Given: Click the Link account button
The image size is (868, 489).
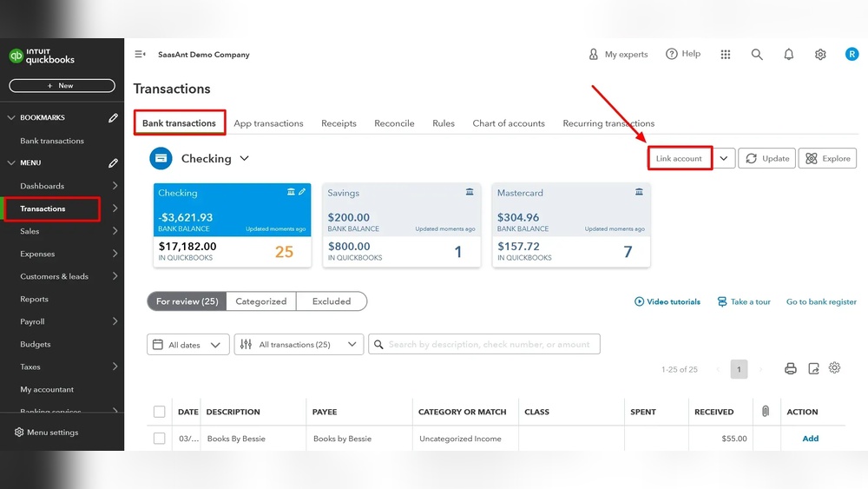Looking at the screenshot, I should pyautogui.click(x=680, y=158).
